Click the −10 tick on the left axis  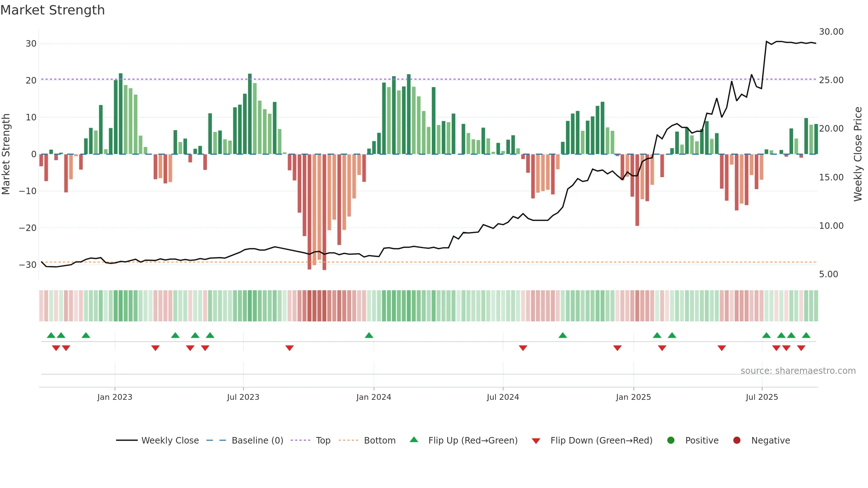pos(28,191)
